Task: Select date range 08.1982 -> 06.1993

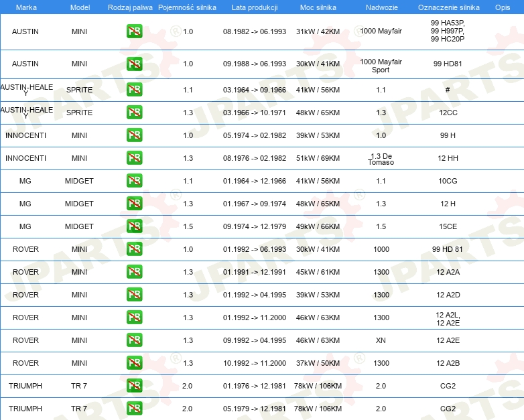Action: tap(255, 31)
